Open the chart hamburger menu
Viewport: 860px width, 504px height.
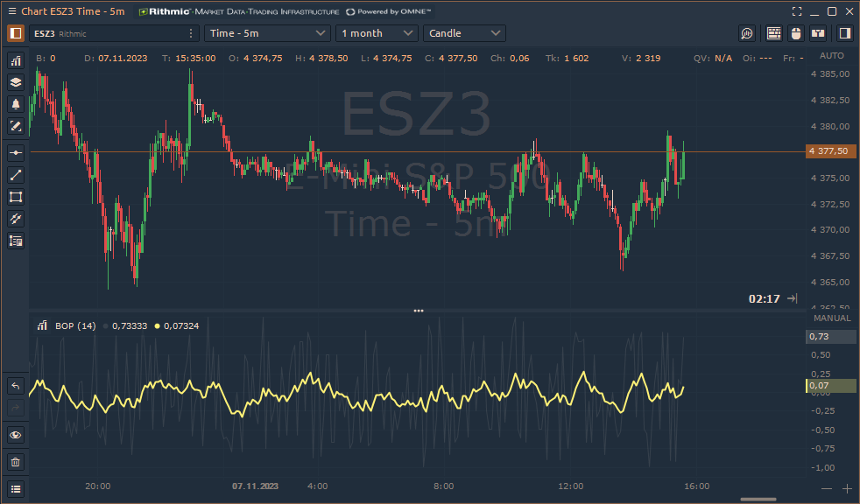(12, 11)
